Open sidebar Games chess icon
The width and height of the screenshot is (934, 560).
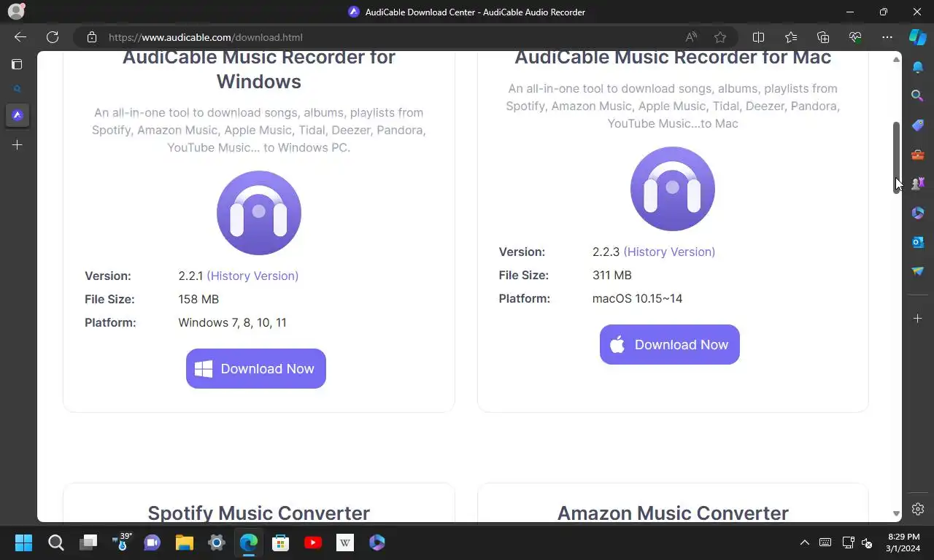point(918,183)
